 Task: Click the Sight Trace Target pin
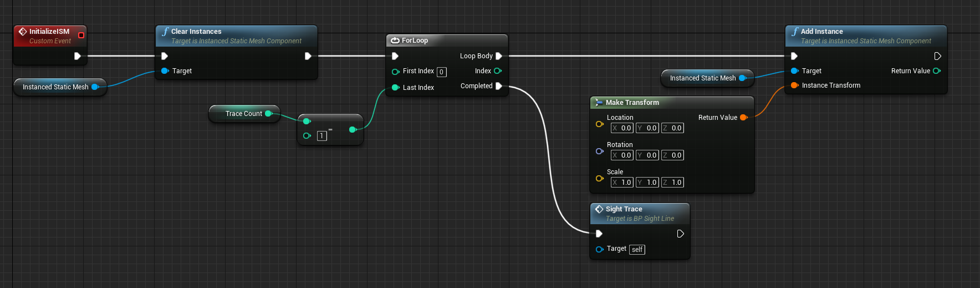[x=599, y=249]
